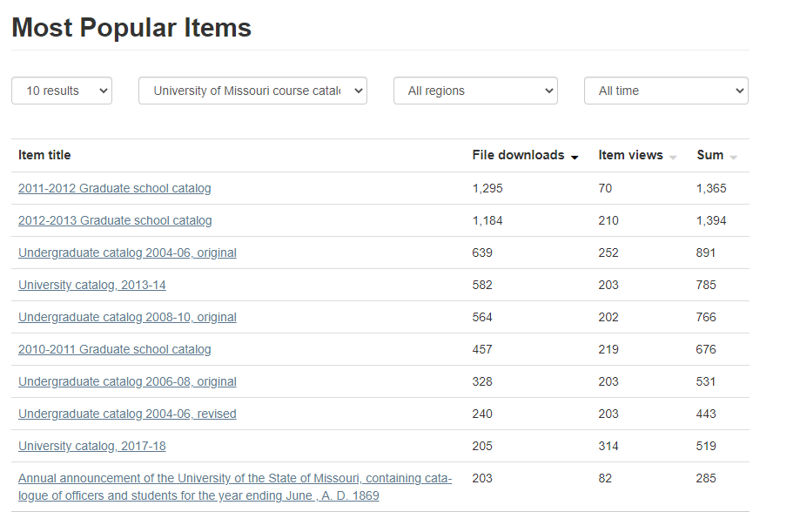Click the Sum column sort arrow icon

[734, 157]
